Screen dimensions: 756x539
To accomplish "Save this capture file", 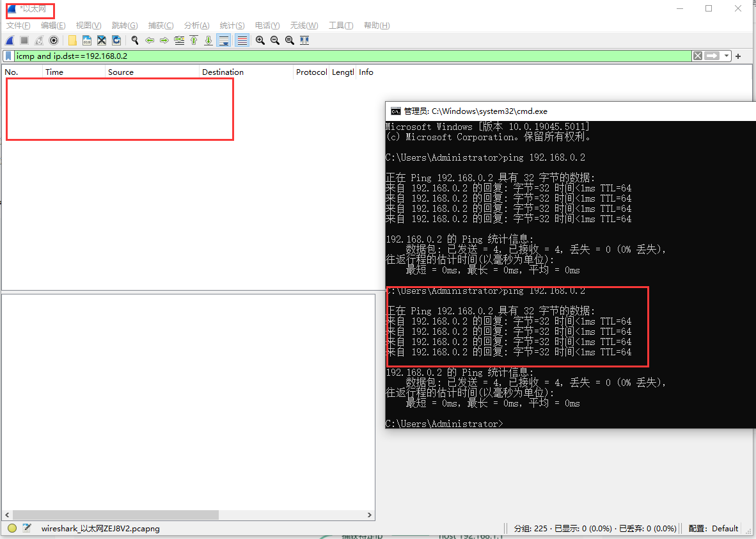I will [x=87, y=40].
